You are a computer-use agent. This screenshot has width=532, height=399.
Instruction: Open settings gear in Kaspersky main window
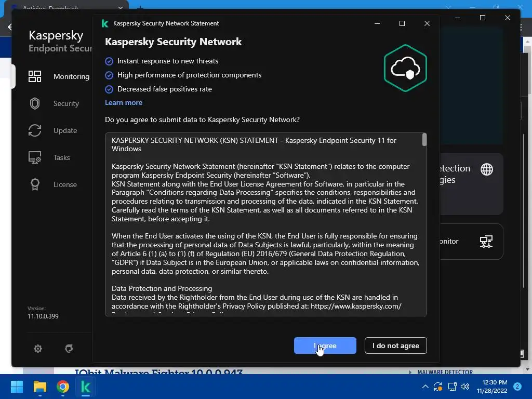(x=37, y=349)
